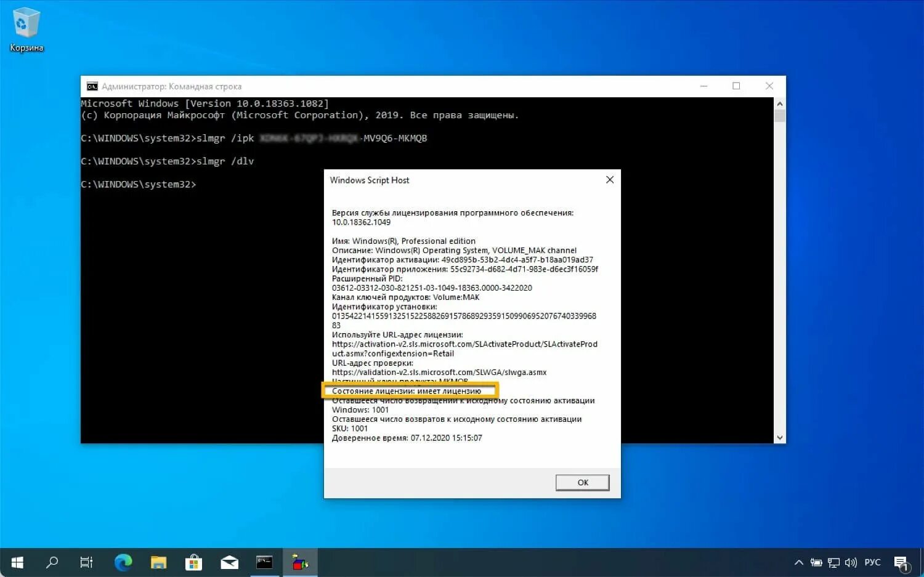
Task: Click the battery/power tray icon
Action: 816,562
